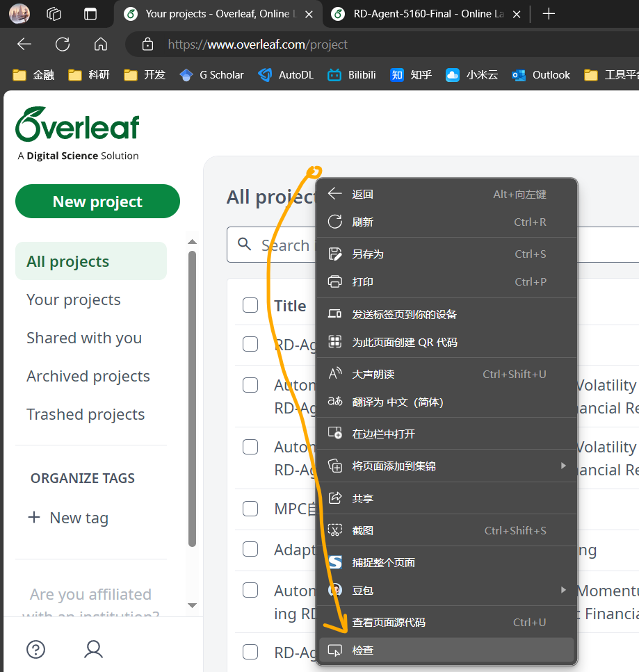Open Archived projects list
This screenshot has width=639, height=672.
88,376
